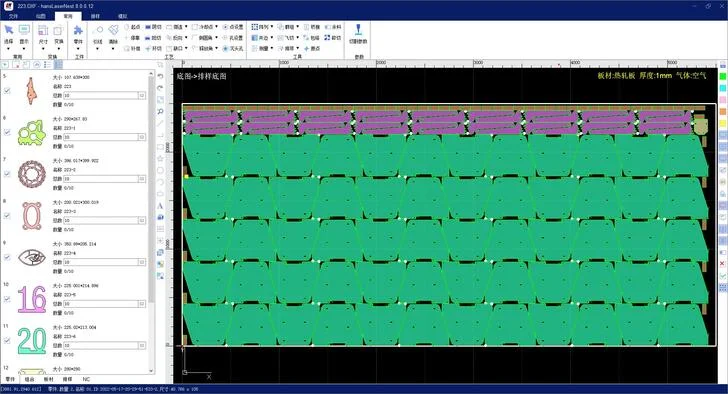728x394 pixels.
Task: Click the parts list vertical scrollbar
Action: click(151, 222)
